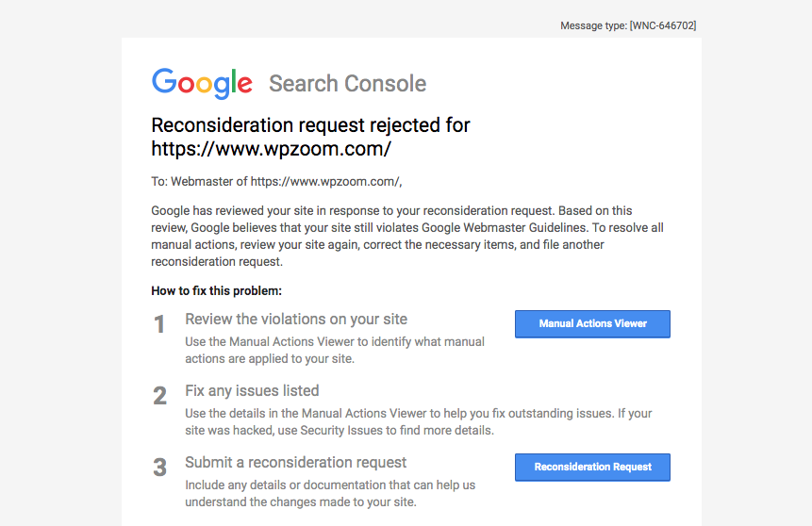Click 'Include any details or documentation' description

[330, 493]
